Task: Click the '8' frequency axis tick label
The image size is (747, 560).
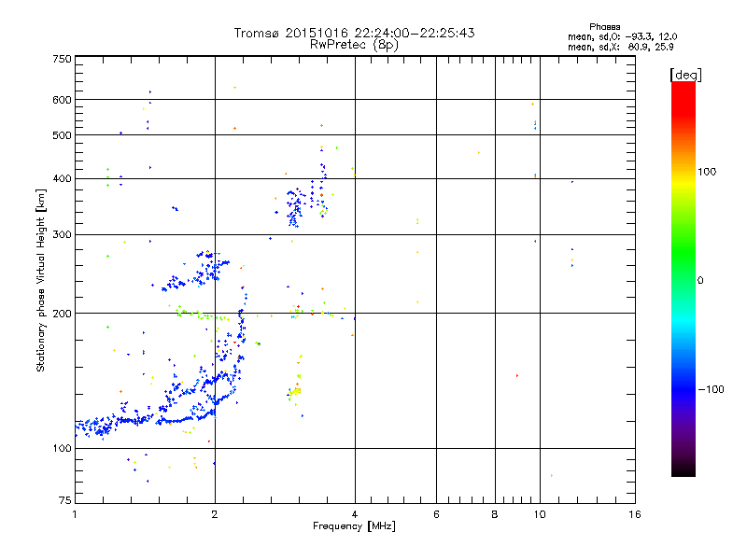Action: (x=495, y=514)
